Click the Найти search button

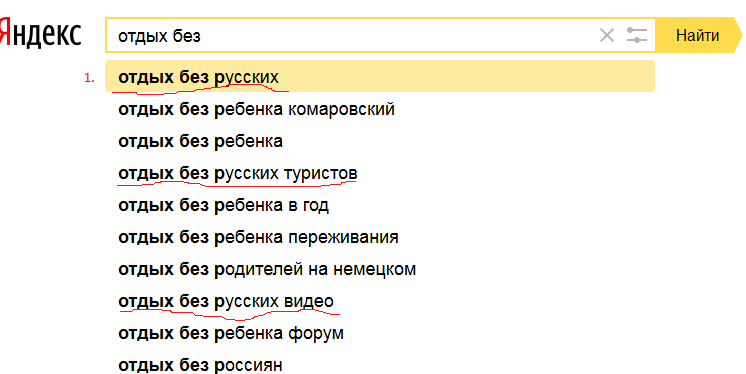pyautogui.click(x=698, y=35)
